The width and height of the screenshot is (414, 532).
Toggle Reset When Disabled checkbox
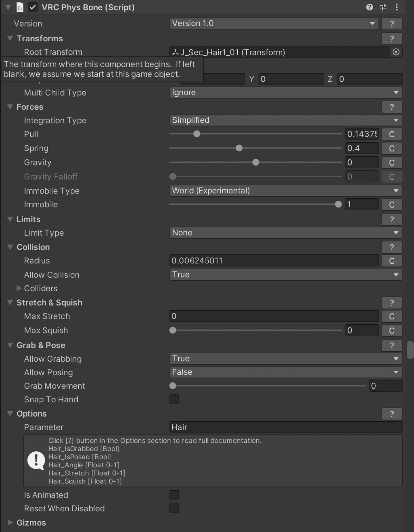174,508
